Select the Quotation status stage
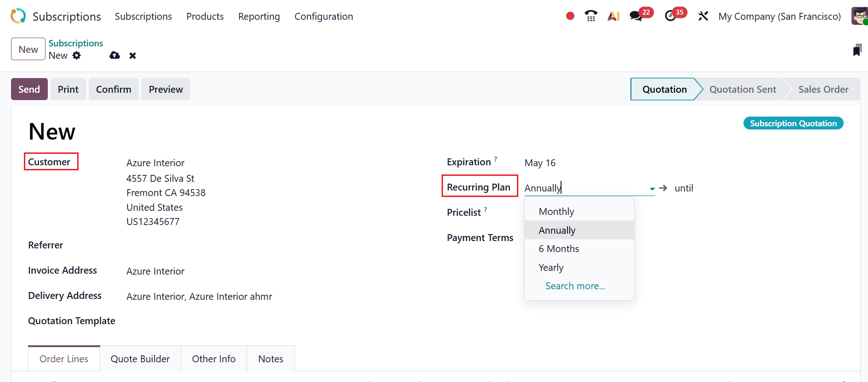 pos(664,89)
